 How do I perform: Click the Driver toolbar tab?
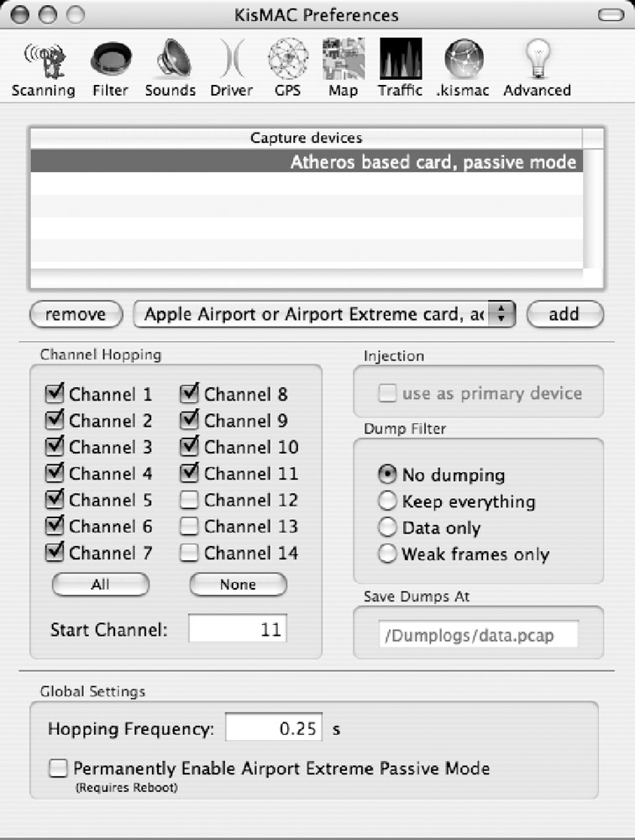[x=232, y=69]
